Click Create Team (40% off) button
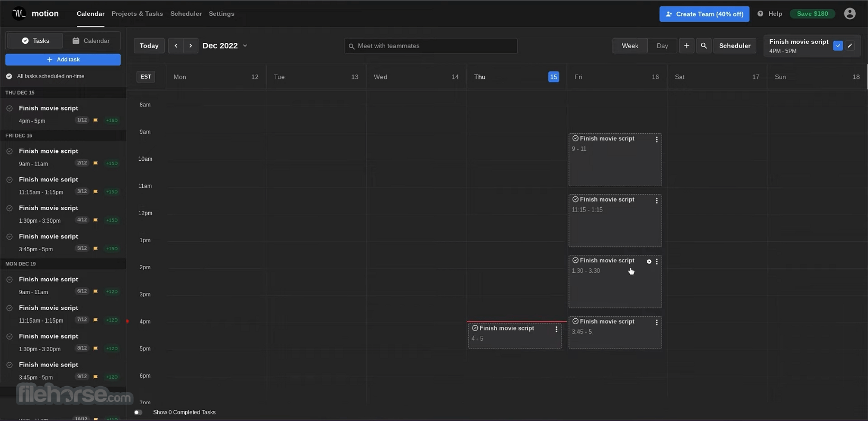This screenshot has height=421, width=868. point(704,14)
